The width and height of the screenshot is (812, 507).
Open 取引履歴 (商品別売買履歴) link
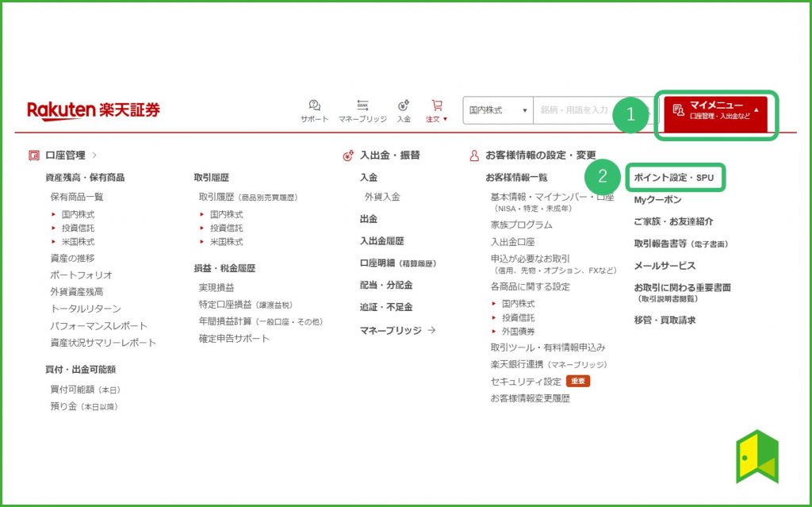coord(248,197)
